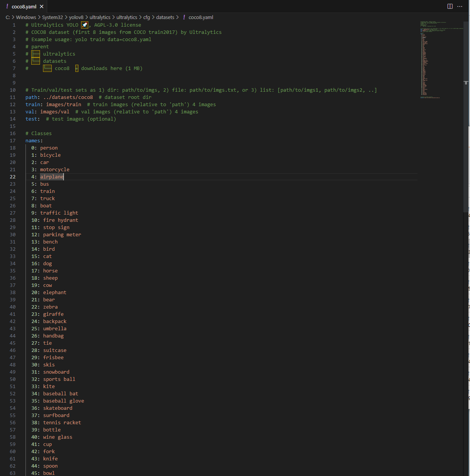The width and height of the screenshot is (470, 476).
Task: Open the System32 breadcrumb folder
Action: click(53, 18)
